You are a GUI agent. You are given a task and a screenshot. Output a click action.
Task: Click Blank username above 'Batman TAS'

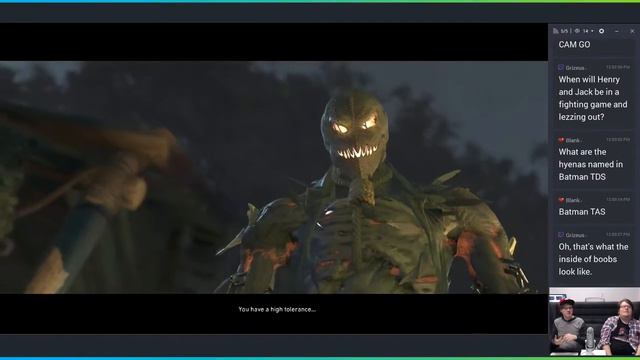point(573,200)
